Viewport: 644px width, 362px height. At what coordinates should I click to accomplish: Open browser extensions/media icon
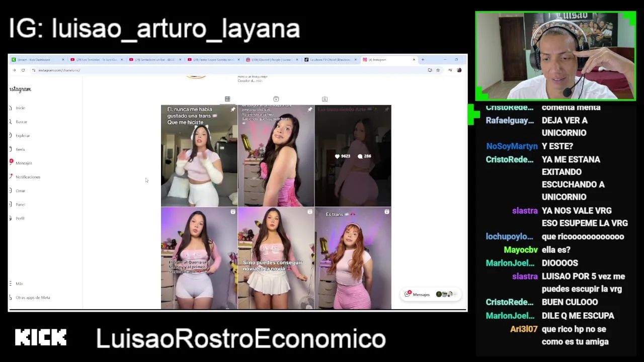pyautogui.click(x=450, y=70)
